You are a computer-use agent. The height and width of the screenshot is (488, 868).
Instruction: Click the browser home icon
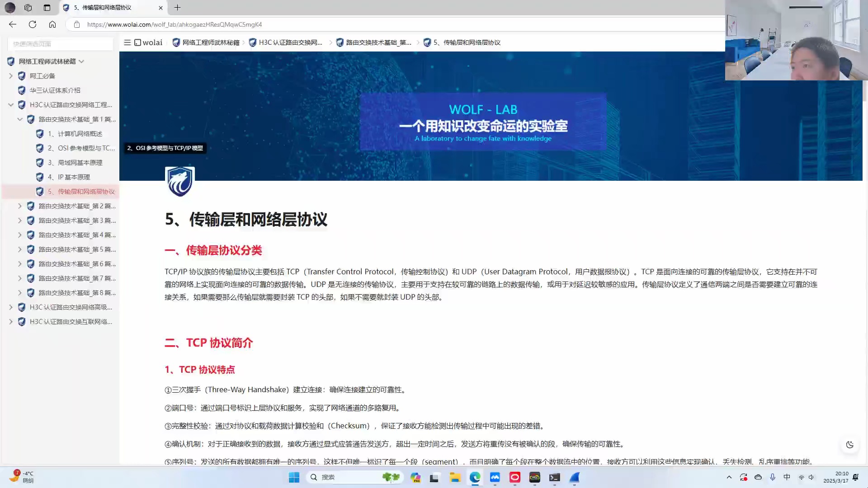click(x=52, y=24)
